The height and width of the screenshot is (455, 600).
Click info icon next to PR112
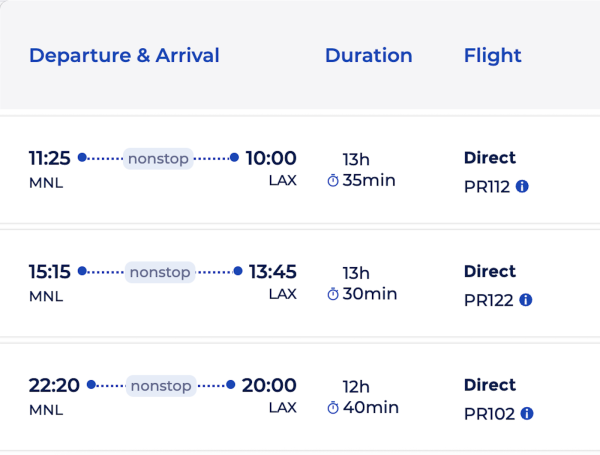[522, 186]
